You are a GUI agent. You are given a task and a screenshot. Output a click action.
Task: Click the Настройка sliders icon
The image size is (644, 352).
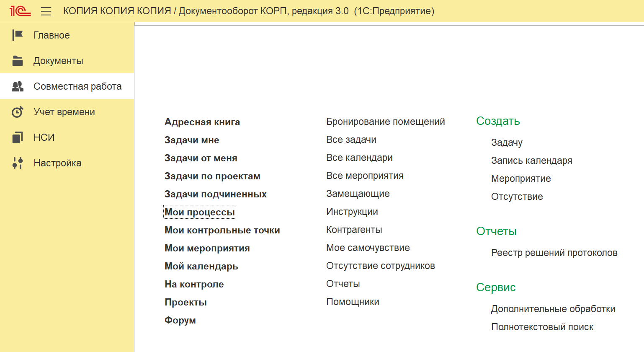(18, 163)
